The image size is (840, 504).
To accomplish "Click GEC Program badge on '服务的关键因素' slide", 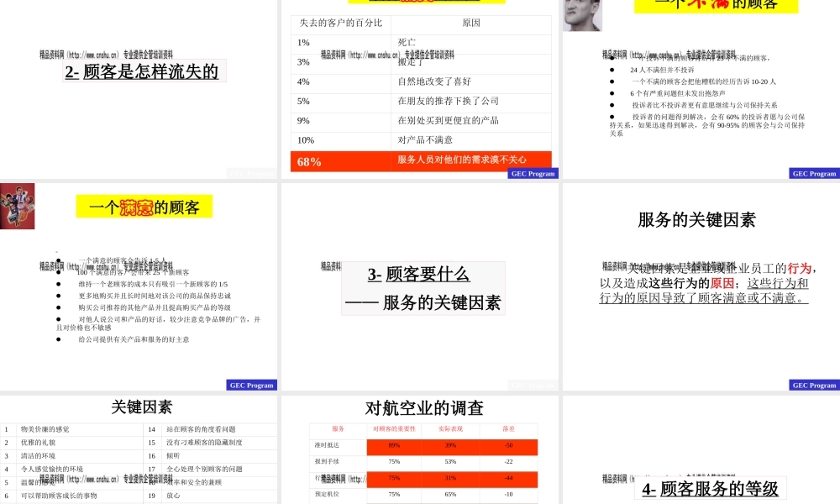I will point(814,385).
